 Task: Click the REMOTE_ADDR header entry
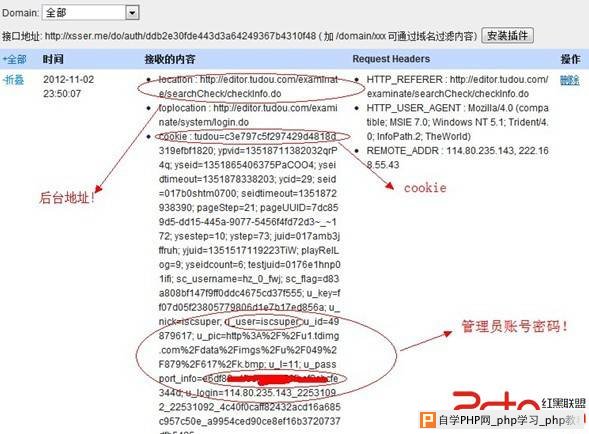point(458,158)
